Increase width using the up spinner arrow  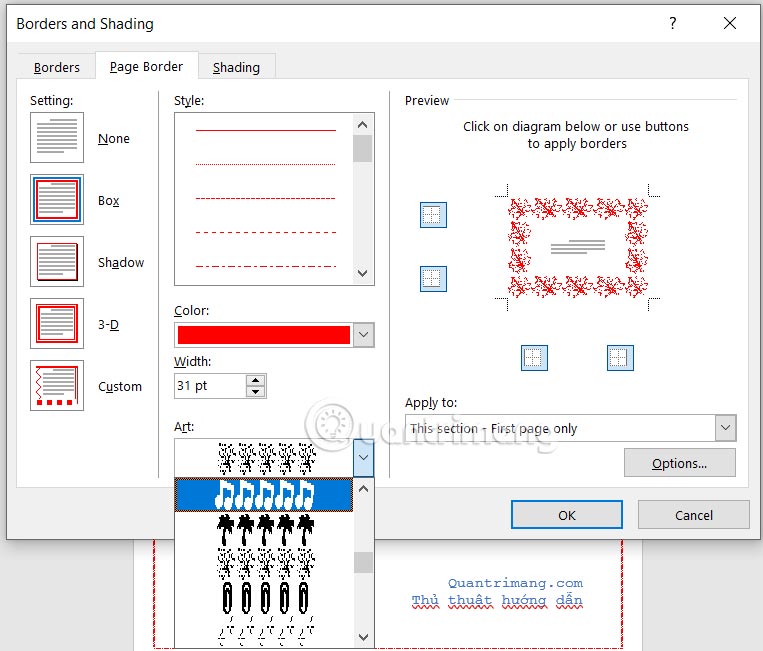pos(256,380)
